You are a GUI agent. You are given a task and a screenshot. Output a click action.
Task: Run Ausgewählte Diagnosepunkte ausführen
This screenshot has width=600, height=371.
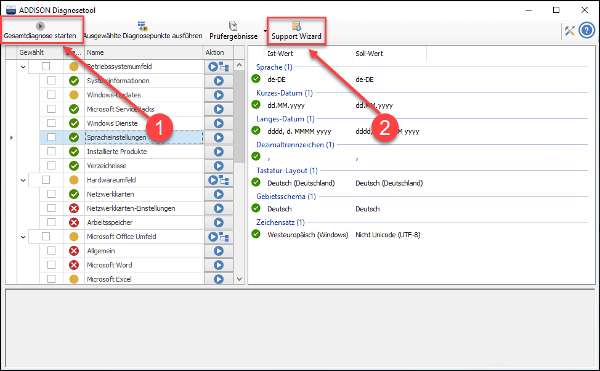coord(143,31)
